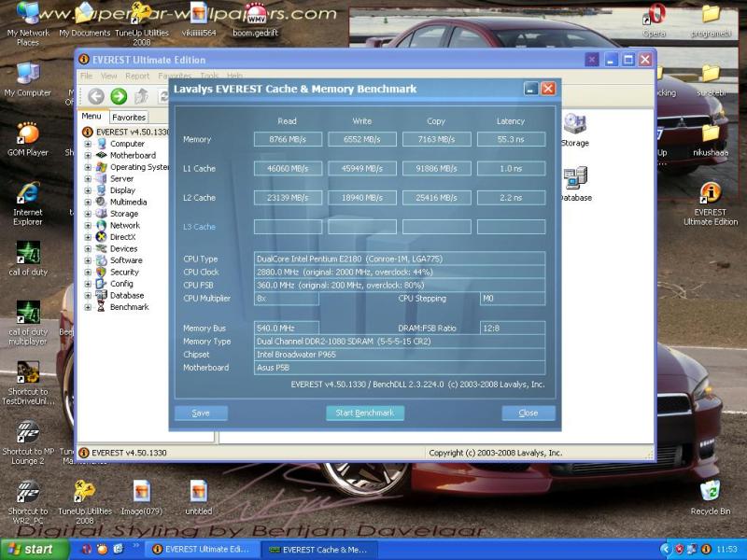
Task: Switch to the Menu tab
Action: pyautogui.click(x=92, y=117)
